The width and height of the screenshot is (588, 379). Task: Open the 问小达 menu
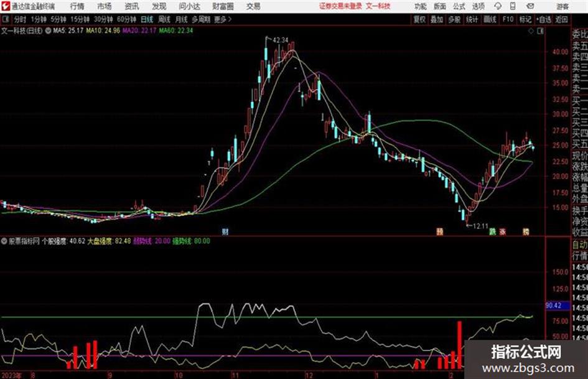(x=189, y=6)
